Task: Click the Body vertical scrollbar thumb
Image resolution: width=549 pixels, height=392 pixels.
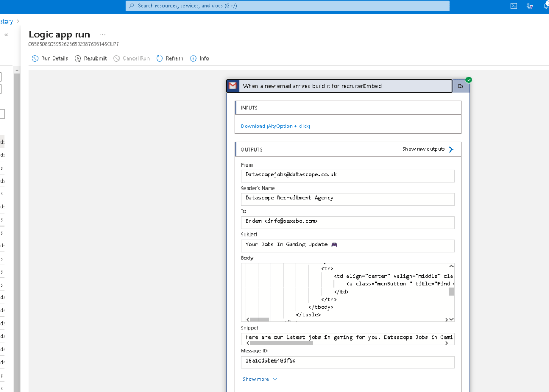Action: pos(451,291)
